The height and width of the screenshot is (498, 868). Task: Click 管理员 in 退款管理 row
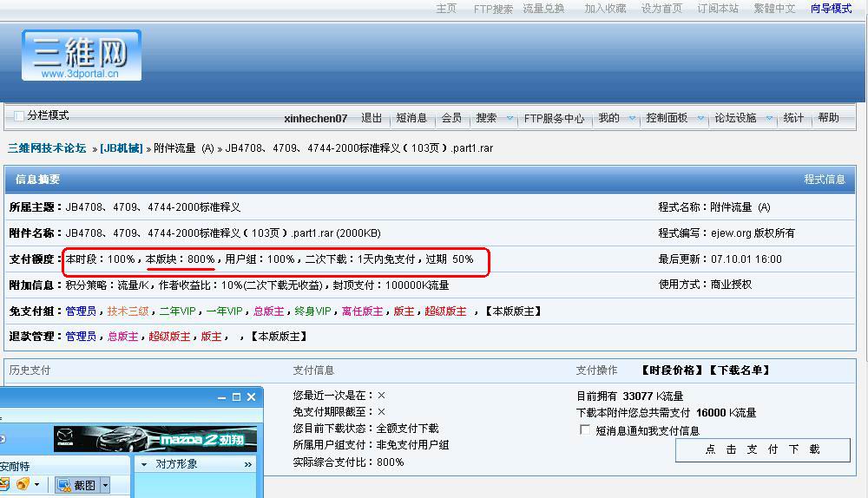click(x=81, y=336)
